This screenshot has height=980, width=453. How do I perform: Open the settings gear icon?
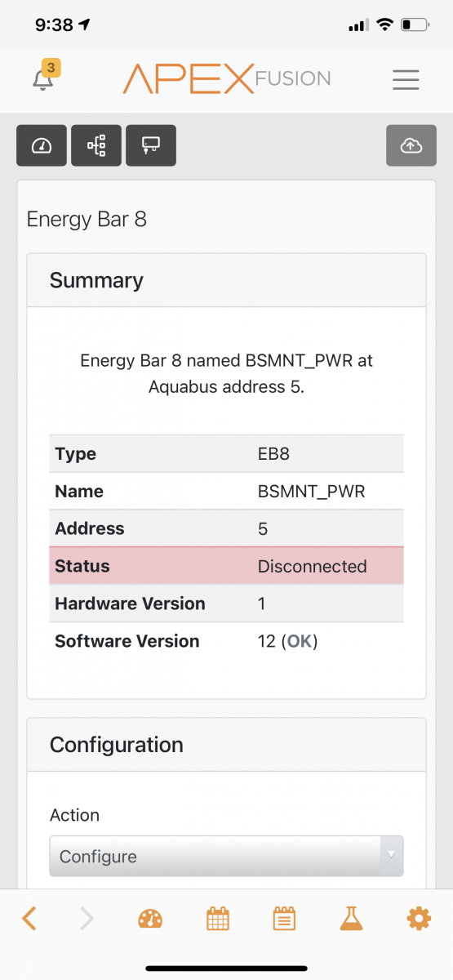(419, 920)
